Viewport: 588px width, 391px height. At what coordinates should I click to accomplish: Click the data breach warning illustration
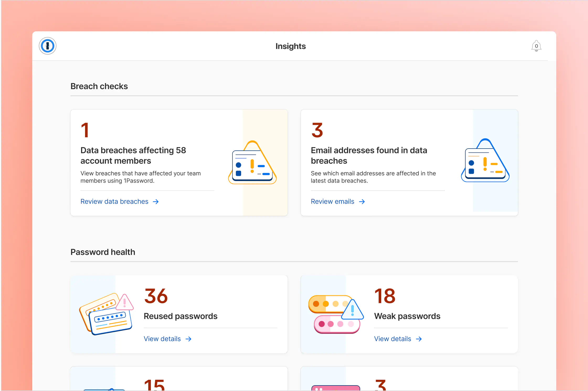(252, 163)
